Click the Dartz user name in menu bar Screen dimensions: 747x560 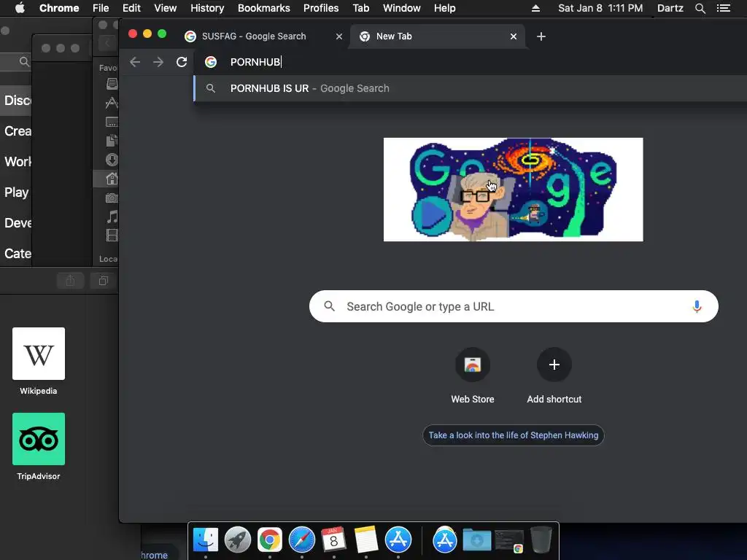pos(670,8)
